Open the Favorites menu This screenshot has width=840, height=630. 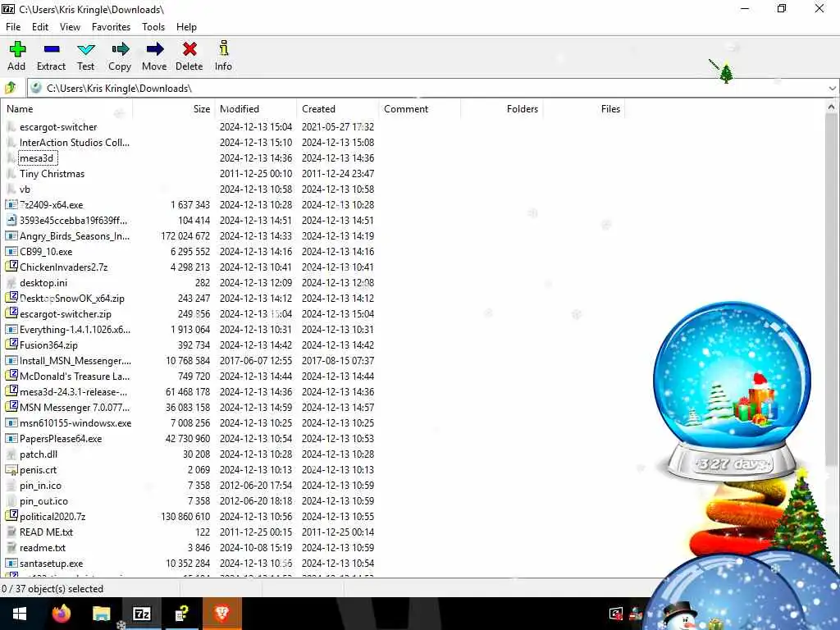point(111,27)
